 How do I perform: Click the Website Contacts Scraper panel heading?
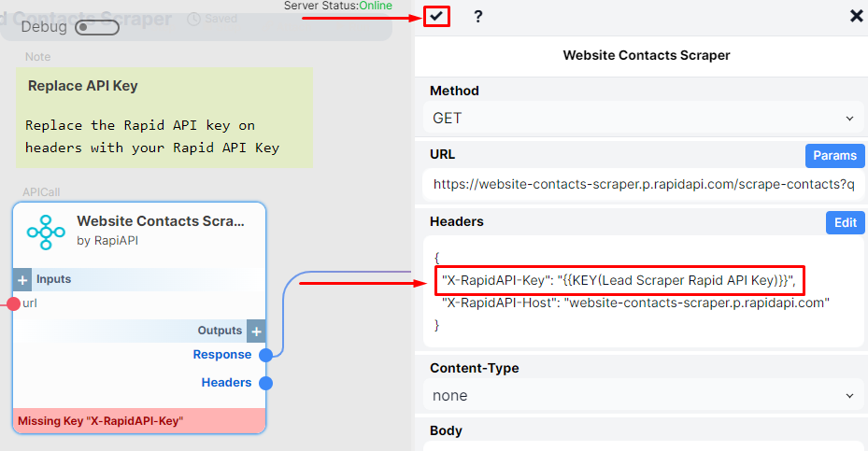point(646,55)
